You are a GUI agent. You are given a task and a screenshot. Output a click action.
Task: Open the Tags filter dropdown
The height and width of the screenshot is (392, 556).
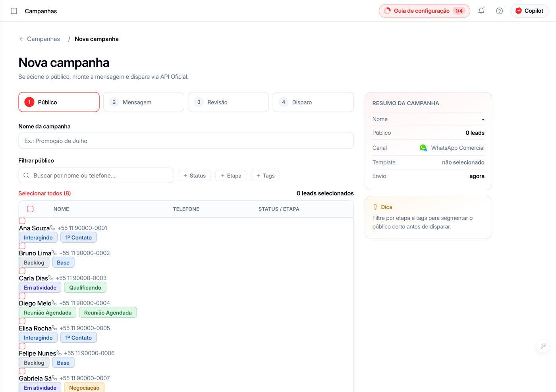265,176
